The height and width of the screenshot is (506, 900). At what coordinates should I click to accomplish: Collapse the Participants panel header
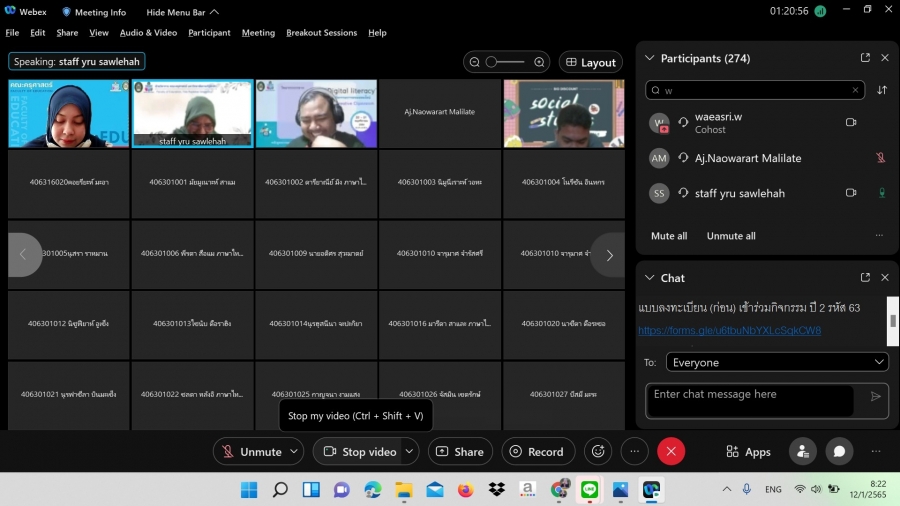650,58
